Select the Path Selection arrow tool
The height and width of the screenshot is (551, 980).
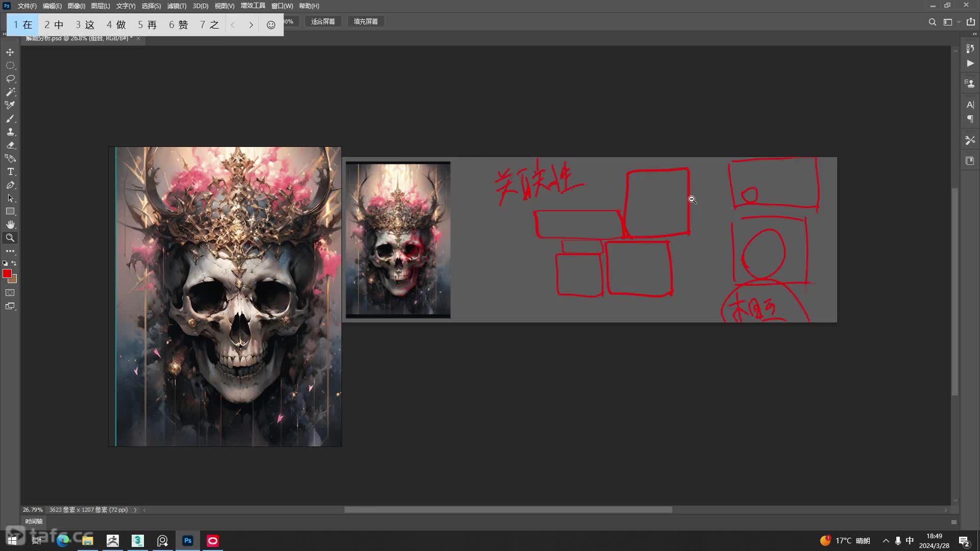pos(10,198)
